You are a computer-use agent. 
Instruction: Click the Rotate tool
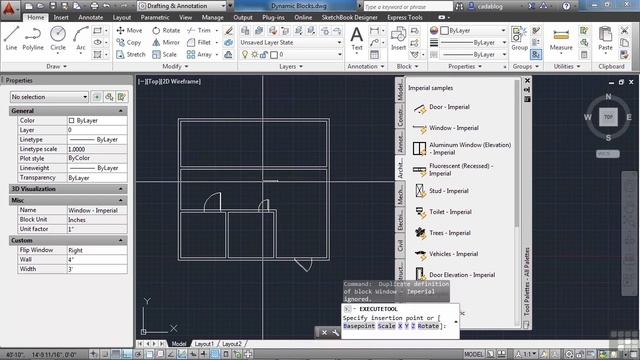point(166,30)
